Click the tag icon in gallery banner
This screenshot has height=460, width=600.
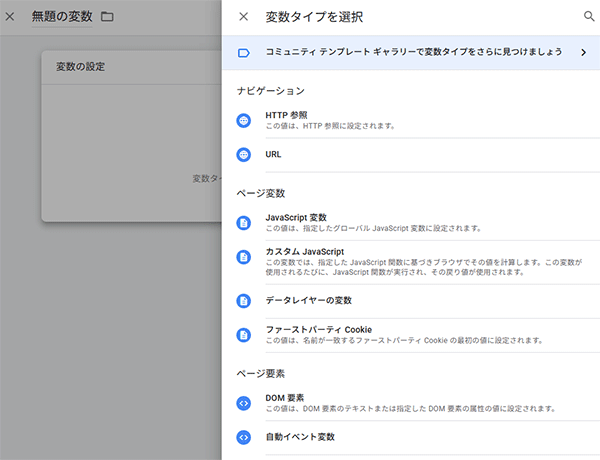coord(244,53)
